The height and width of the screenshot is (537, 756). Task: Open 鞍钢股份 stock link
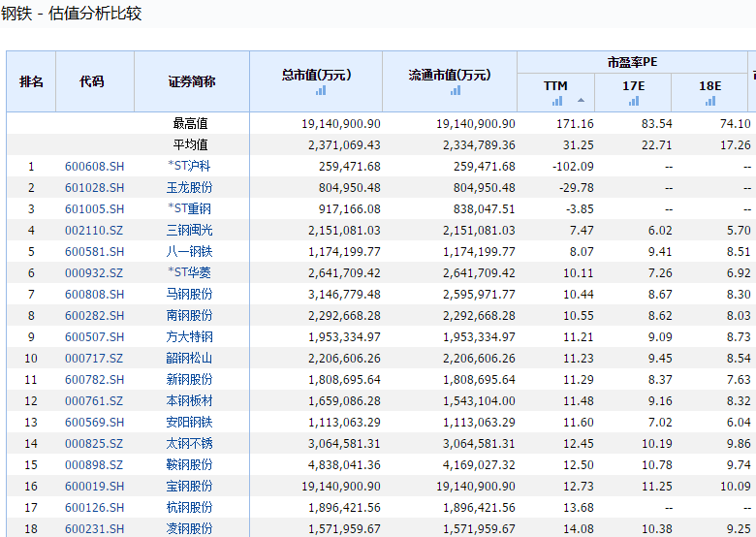click(189, 464)
